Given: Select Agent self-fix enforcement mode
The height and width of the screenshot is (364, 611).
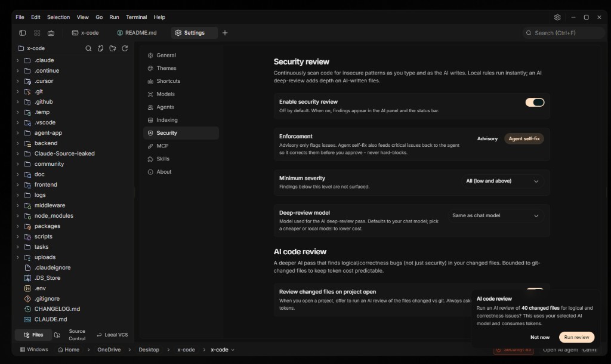Looking at the screenshot, I should tap(524, 139).
